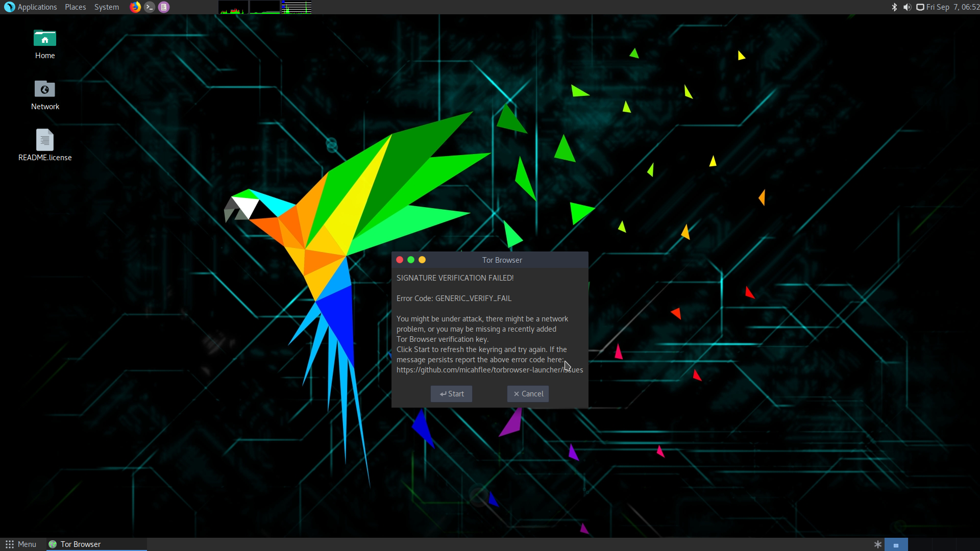Open the Places menu
This screenshot has width=980, height=551.
75,7
